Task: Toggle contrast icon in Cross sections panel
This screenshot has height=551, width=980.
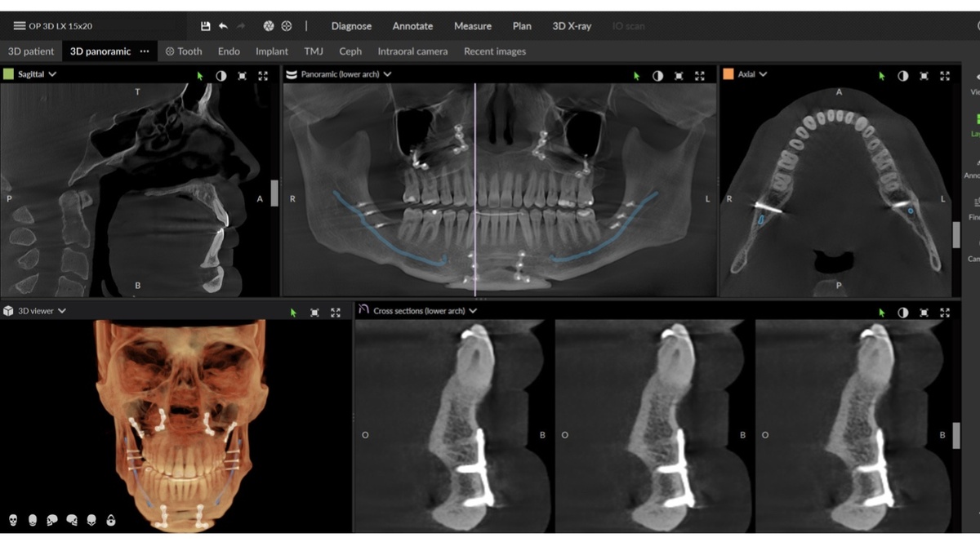Action: click(x=902, y=312)
